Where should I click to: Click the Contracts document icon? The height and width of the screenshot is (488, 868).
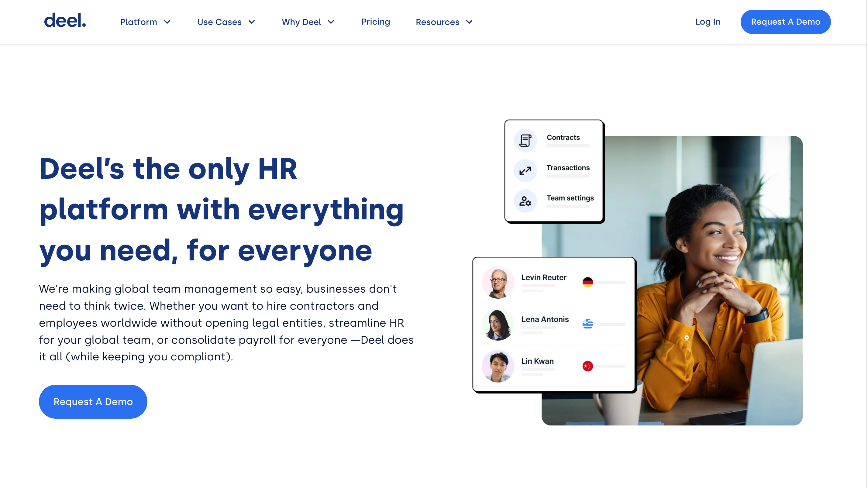(525, 140)
